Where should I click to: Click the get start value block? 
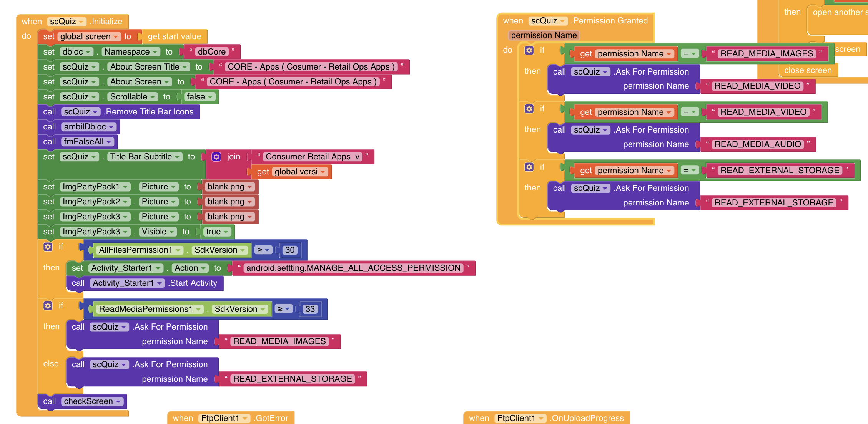point(174,37)
